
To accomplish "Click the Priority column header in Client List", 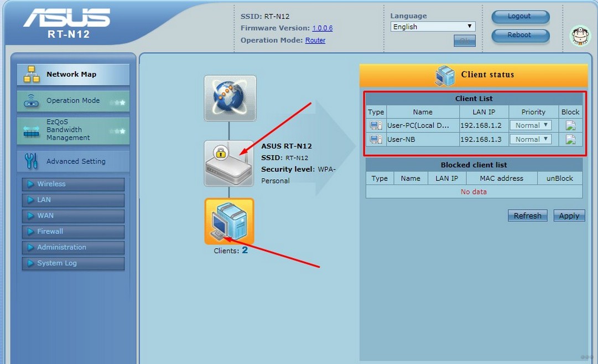I will (x=533, y=112).
